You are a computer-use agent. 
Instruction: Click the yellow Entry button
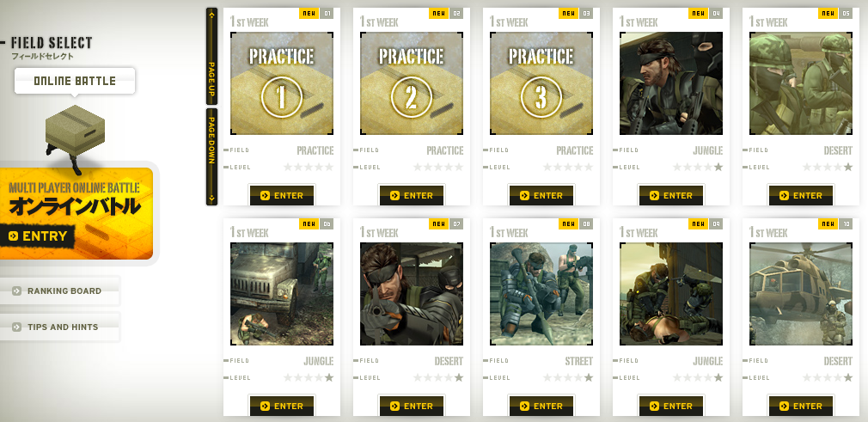(x=38, y=235)
